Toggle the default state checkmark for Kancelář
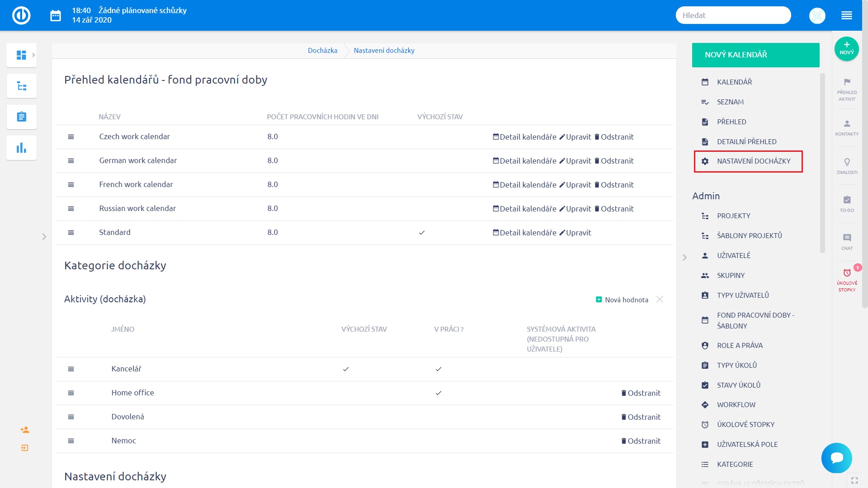 [346, 369]
